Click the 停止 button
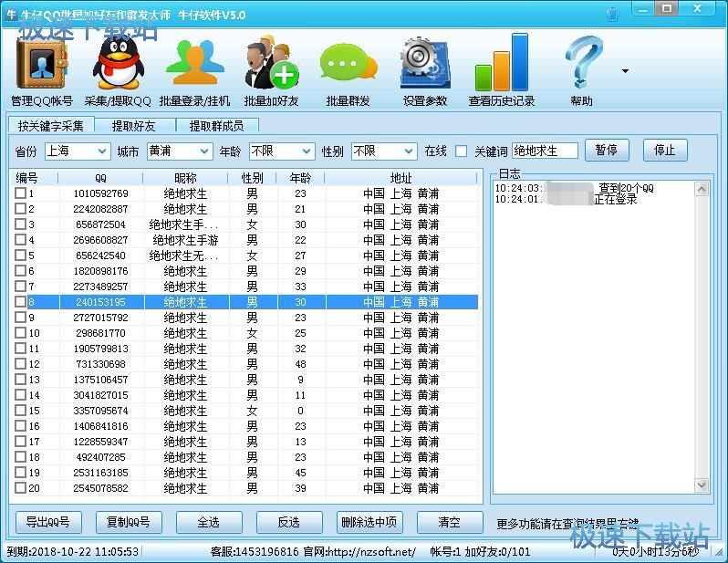 click(x=665, y=150)
